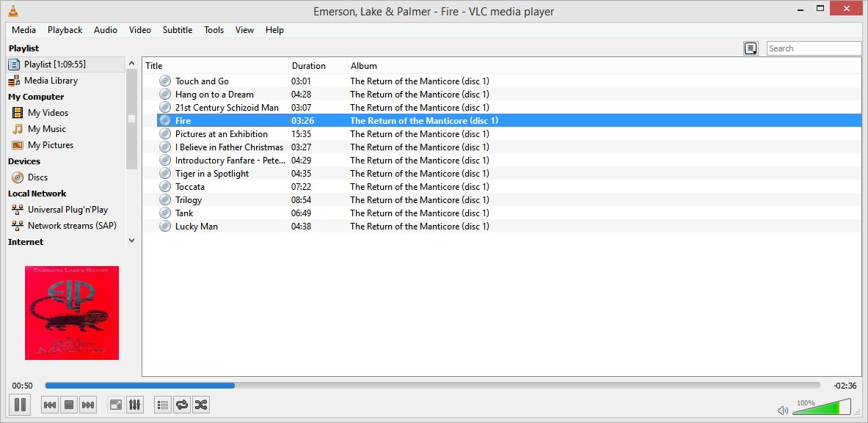
Task: Select the track Tank
Action: (x=184, y=213)
